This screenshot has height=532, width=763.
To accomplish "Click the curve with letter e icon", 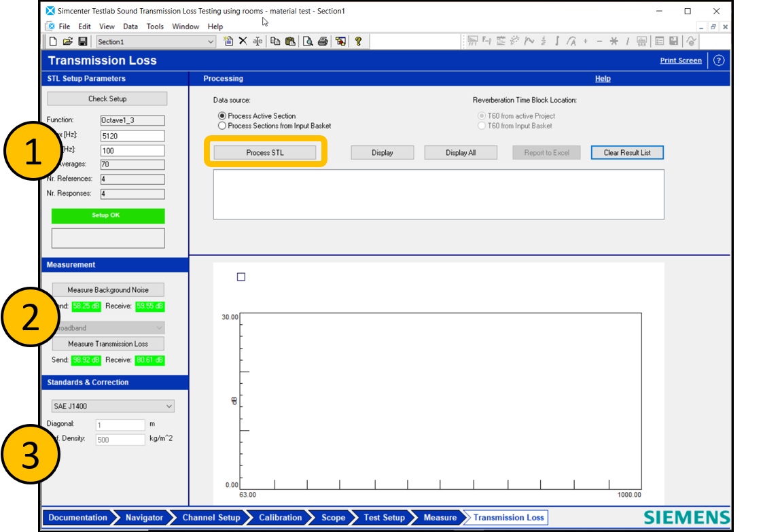I will pyautogui.click(x=691, y=41).
